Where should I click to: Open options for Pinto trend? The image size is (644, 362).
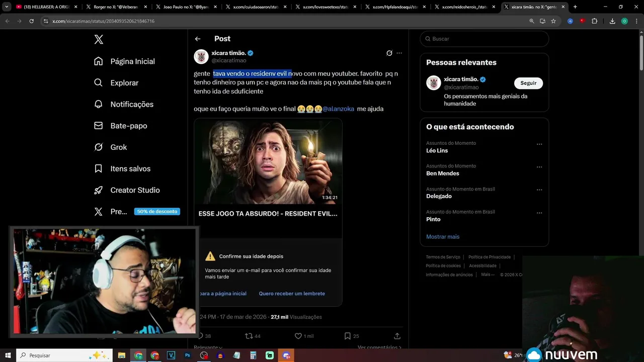pyautogui.click(x=539, y=213)
